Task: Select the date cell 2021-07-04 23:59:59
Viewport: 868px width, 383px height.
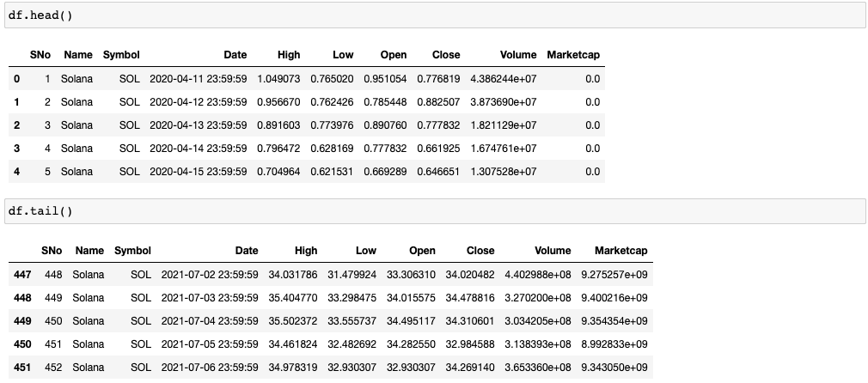Action: (x=209, y=321)
